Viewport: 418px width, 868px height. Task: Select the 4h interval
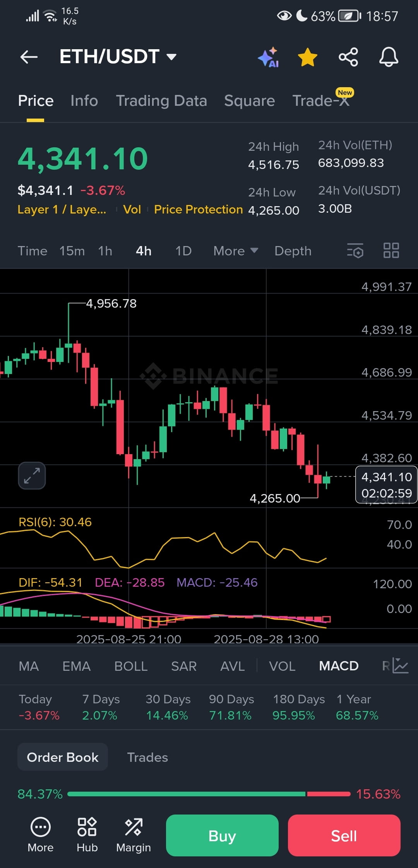click(144, 251)
